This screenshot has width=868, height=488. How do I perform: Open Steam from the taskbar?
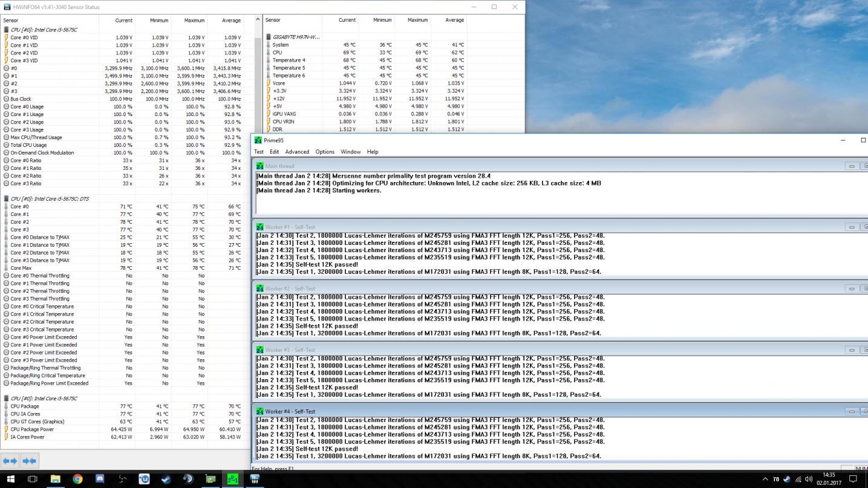point(166,479)
